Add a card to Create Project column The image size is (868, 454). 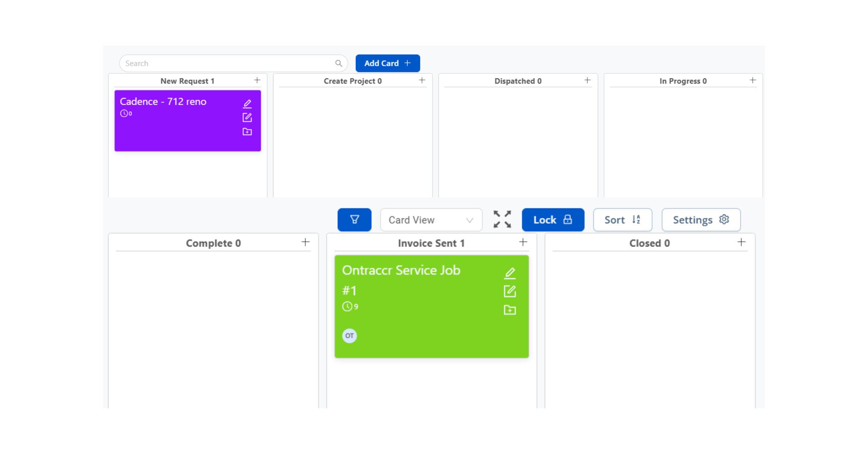tap(422, 80)
